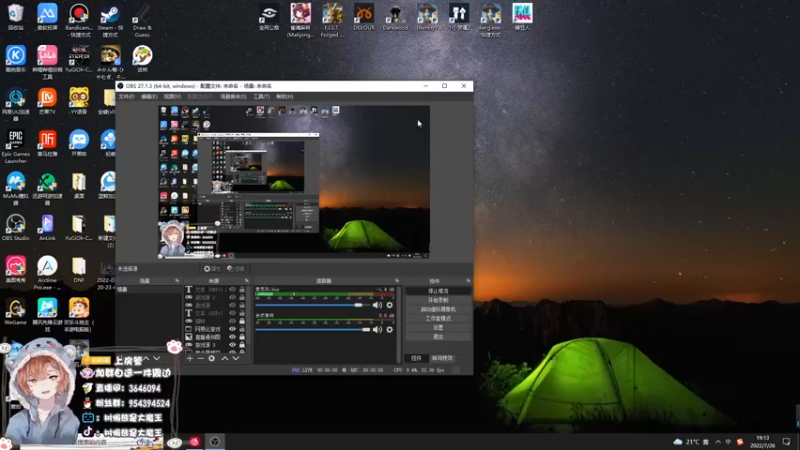Mute the desktop audio speaker icon
Screen dimensions: 800x450
click(x=377, y=330)
